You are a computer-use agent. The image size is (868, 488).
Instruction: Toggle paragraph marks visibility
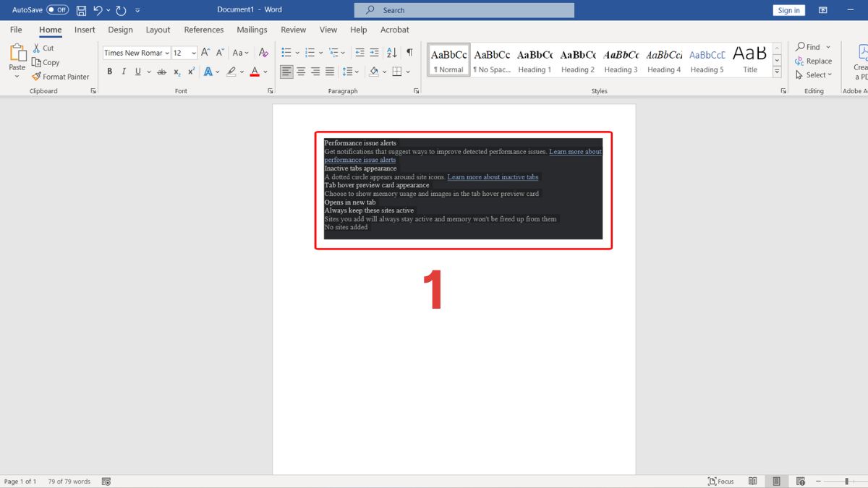(x=409, y=52)
